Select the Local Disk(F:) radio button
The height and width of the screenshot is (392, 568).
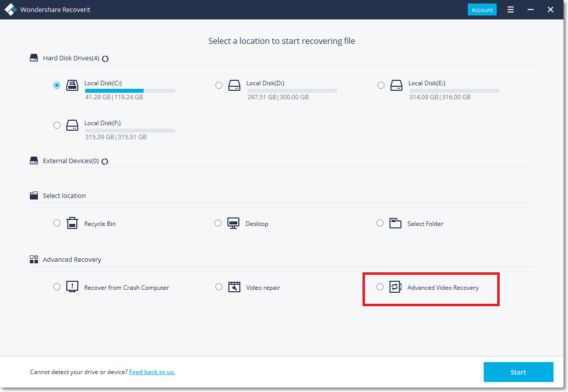(x=57, y=125)
